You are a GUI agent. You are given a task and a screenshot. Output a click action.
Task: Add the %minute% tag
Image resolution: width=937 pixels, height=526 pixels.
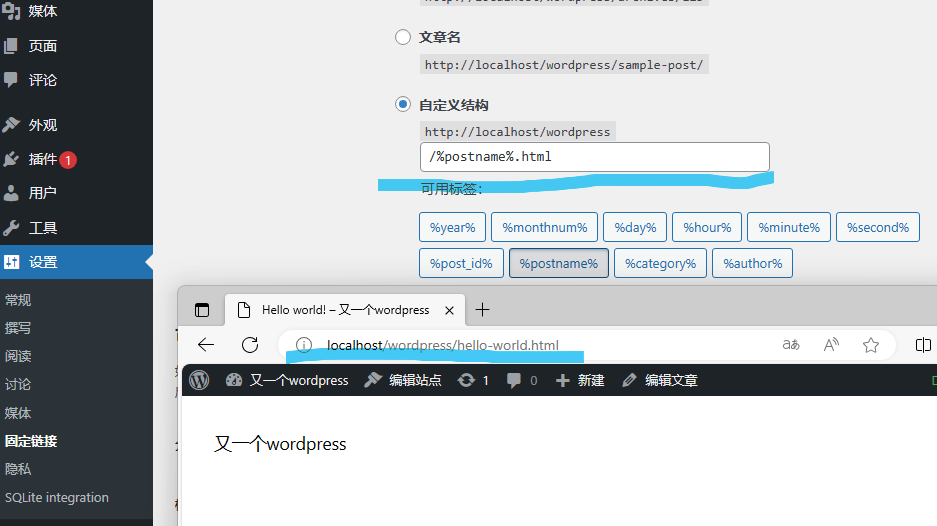pyautogui.click(x=789, y=227)
